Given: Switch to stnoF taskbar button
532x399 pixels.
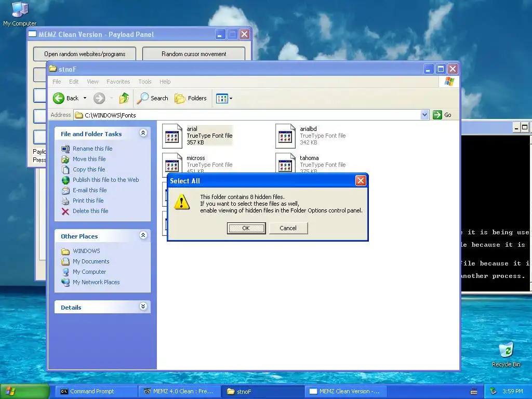Looking at the screenshot, I should (262, 392).
